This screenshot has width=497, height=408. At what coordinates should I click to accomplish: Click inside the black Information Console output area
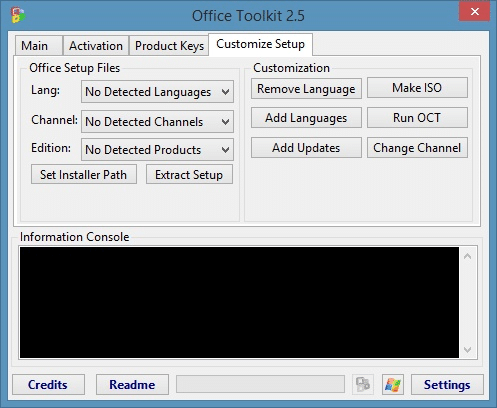coord(239,303)
